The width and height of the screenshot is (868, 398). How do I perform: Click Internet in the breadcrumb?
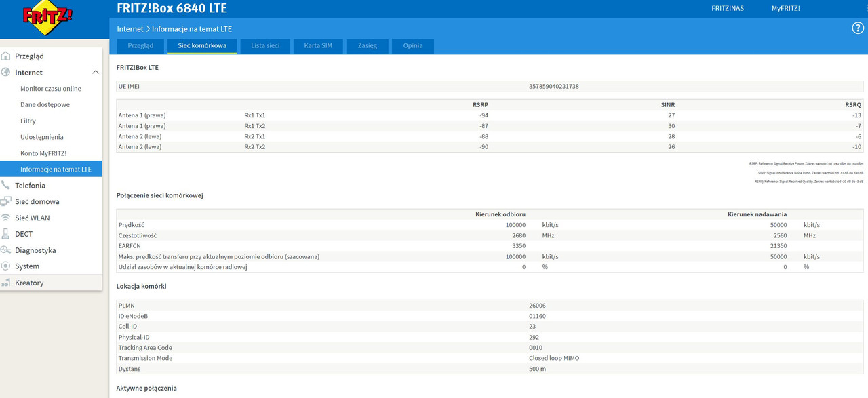tap(130, 29)
